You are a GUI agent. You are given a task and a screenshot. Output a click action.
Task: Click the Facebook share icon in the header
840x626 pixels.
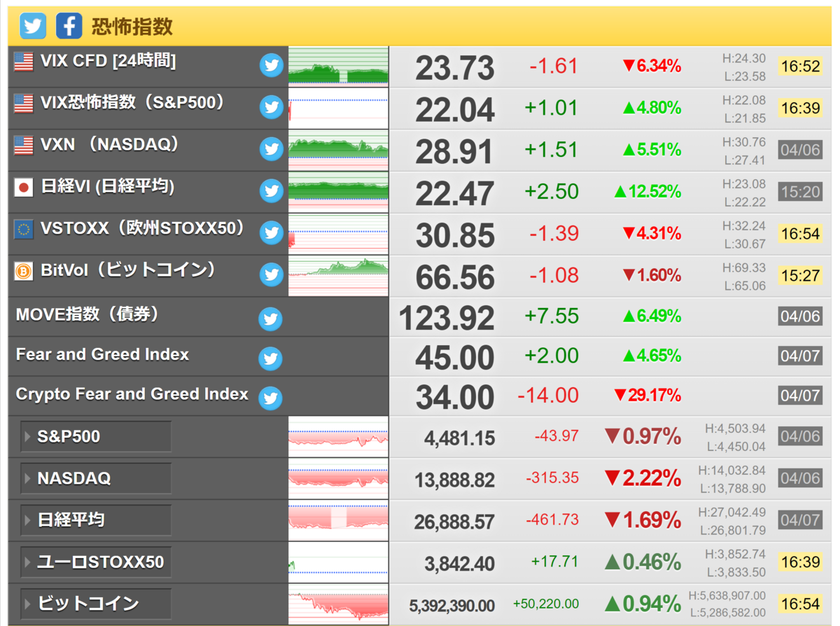[69, 26]
